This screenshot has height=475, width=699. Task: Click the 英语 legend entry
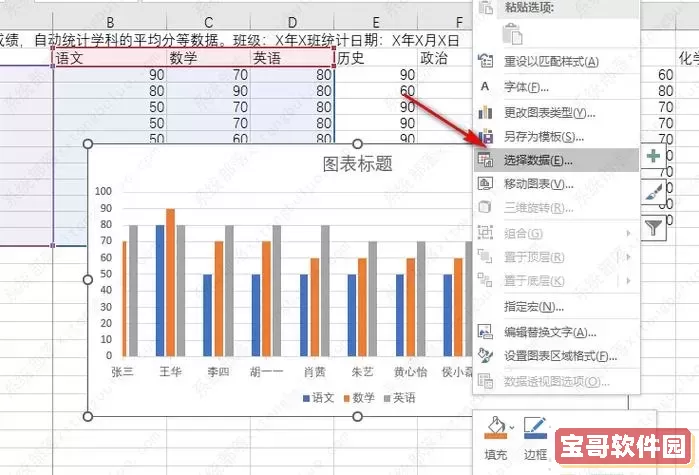click(x=400, y=397)
